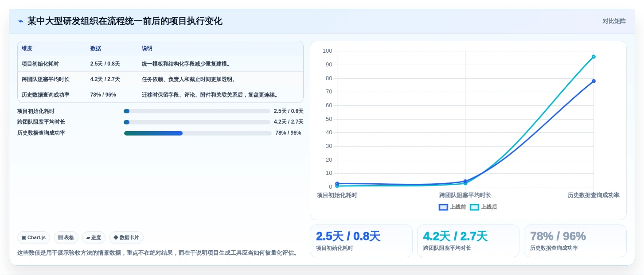Click progress row label 历史数据查询成功率
Image resolution: width=644 pixels, height=275 pixels.
[x=41, y=133]
